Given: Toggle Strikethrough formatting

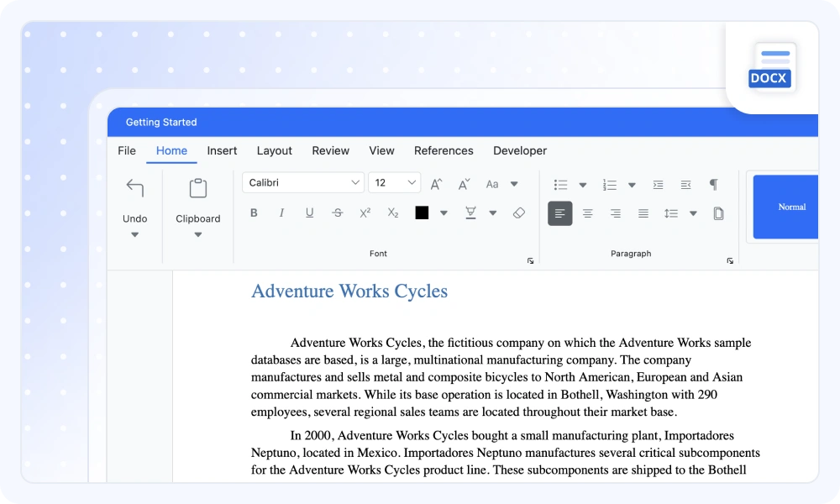Looking at the screenshot, I should [337, 213].
